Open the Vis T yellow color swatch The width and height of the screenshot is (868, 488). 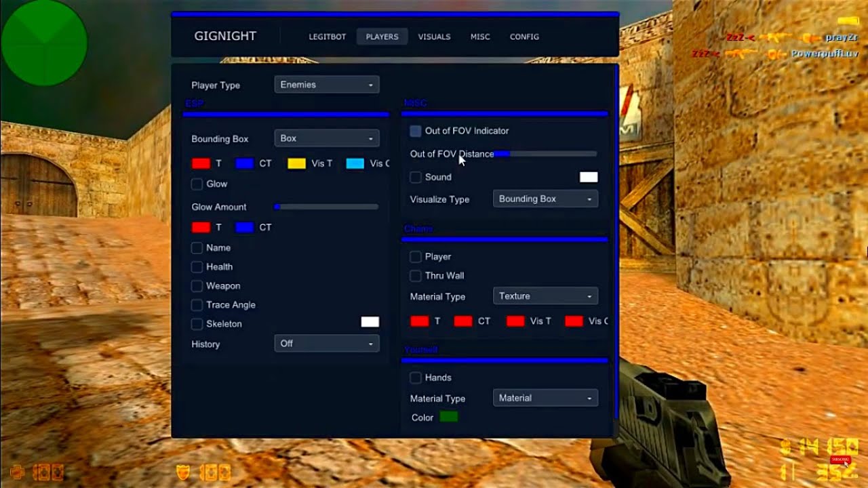(x=296, y=163)
